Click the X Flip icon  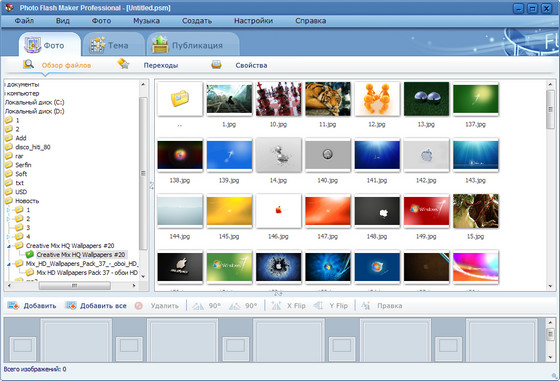click(x=276, y=306)
